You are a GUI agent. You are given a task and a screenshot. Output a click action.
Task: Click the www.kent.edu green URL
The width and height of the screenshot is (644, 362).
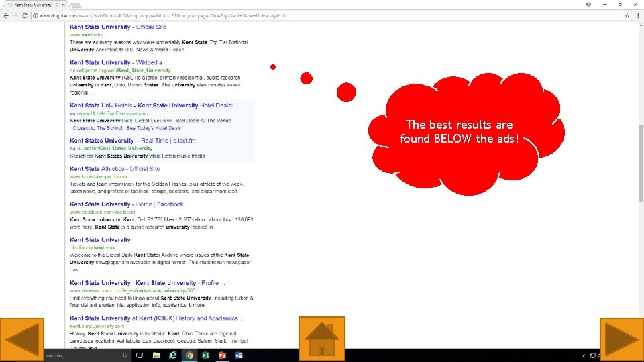pyautogui.click(x=87, y=35)
